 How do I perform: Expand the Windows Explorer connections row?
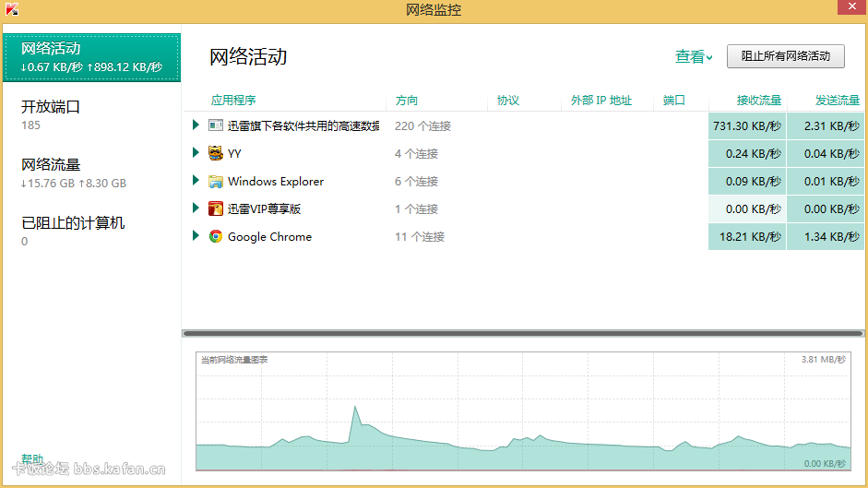196,181
